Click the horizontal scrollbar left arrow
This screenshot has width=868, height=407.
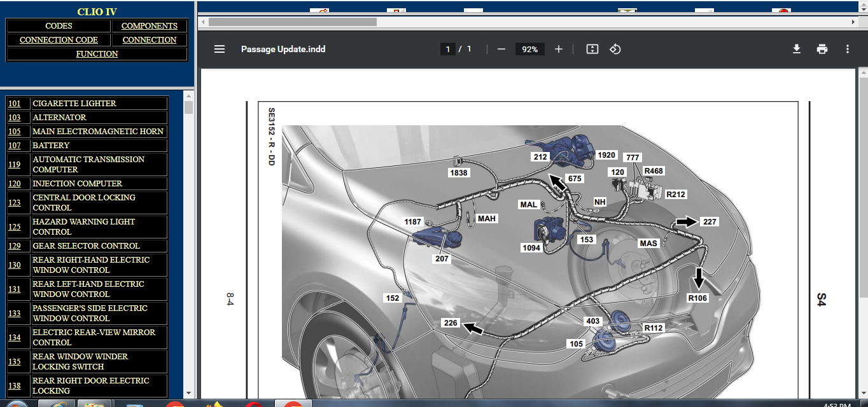[203, 22]
